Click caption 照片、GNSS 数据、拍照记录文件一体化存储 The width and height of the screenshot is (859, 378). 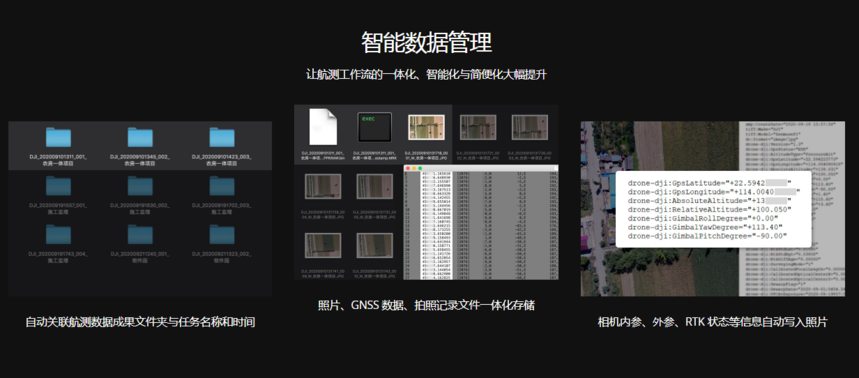tap(426, 305)
